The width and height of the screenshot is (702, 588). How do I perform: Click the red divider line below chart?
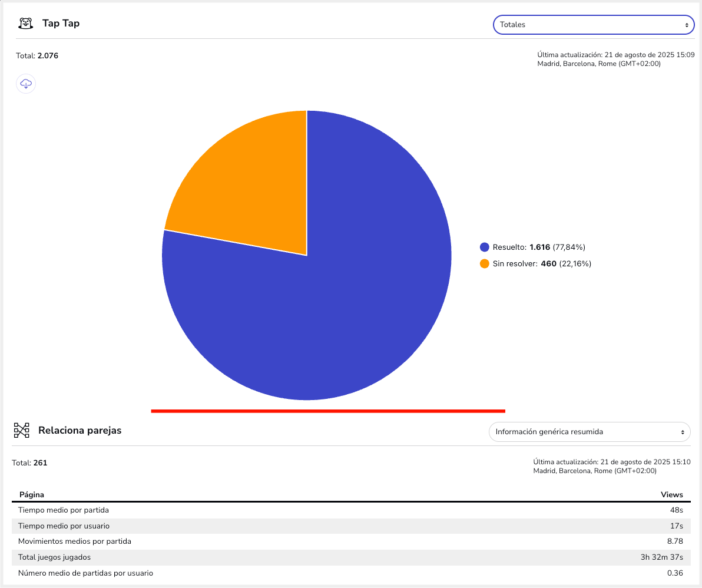click(328, 411)
